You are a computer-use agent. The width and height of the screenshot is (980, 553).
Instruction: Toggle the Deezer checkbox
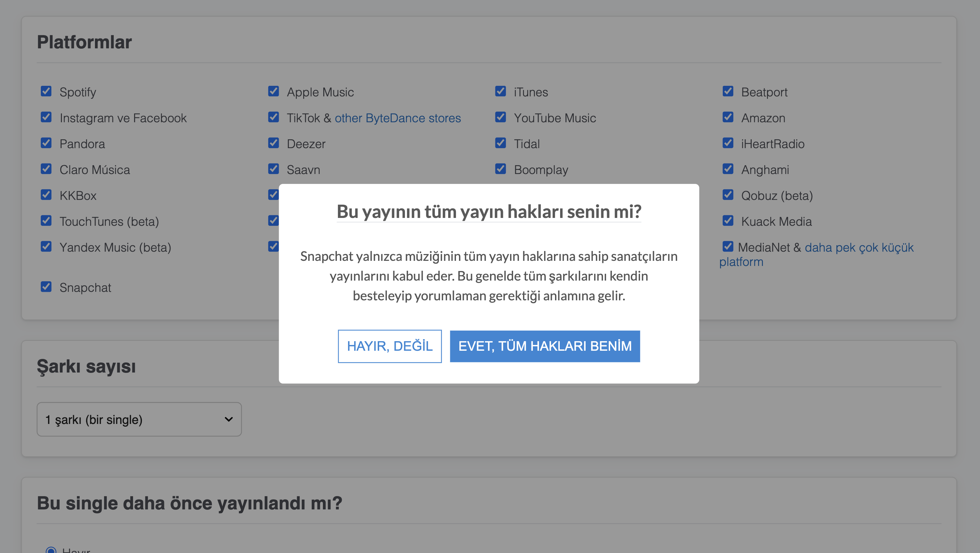pos(274,143)
